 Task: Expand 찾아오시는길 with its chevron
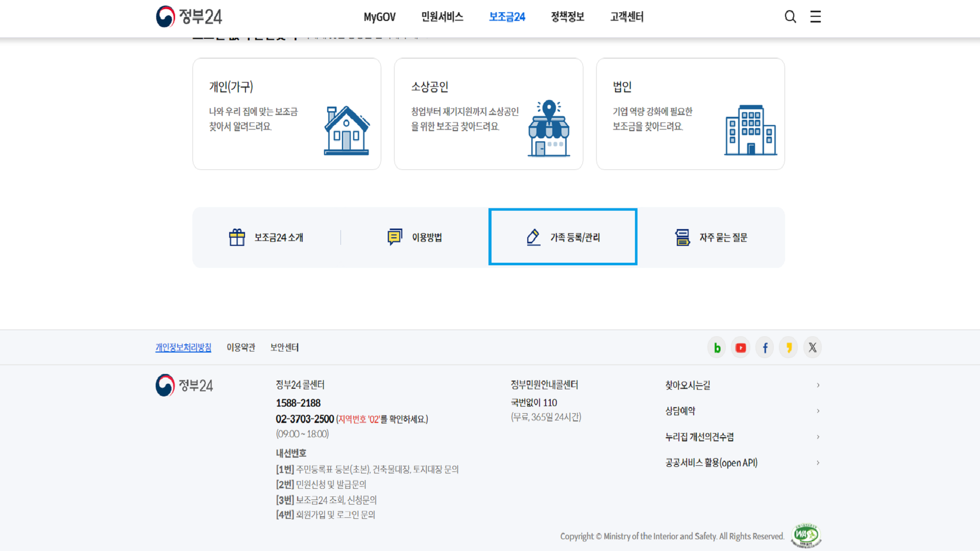pyautogui.click(x=818, y=385)
